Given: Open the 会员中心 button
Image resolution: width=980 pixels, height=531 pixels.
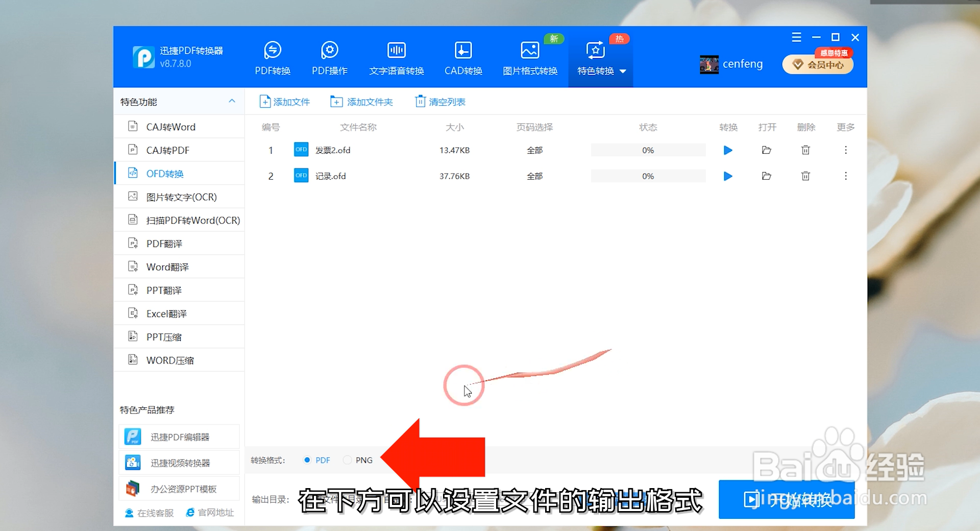Looking at the screenshot, I should point(818,64).
